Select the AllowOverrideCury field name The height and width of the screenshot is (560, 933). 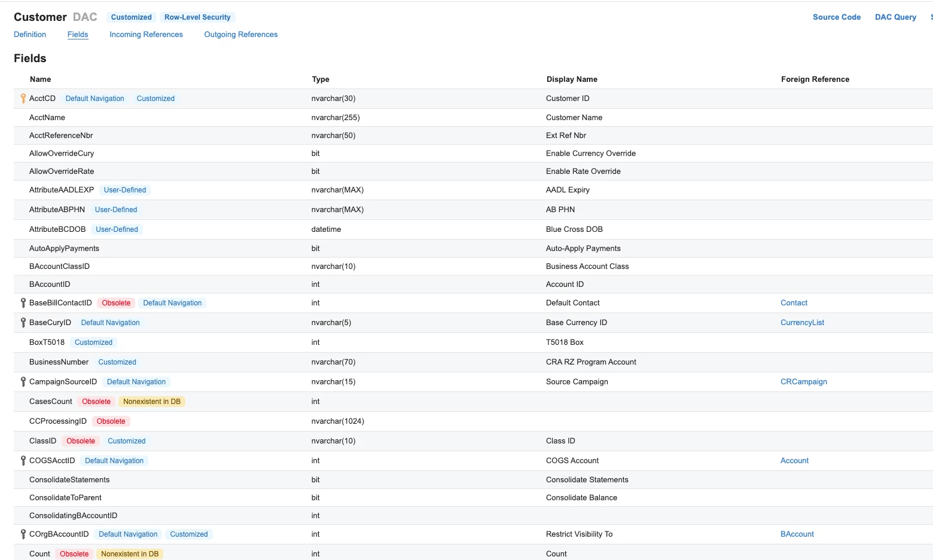pos(62,154)
